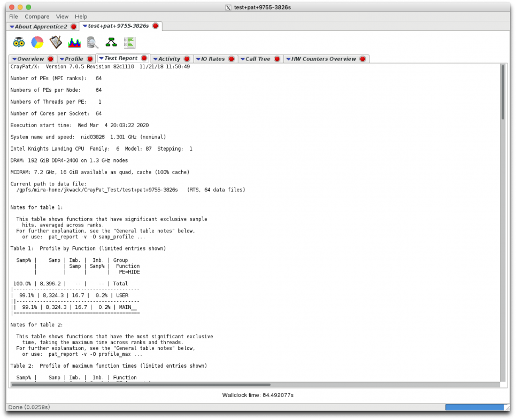
Task: Open the Activity histogram chart icon
Action: (x=74, y=42)
